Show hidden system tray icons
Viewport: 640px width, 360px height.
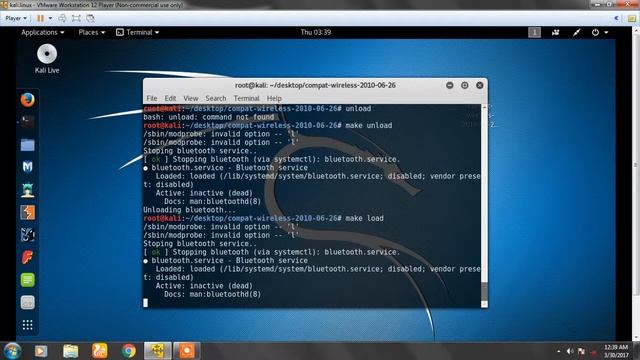tap(558, 351)
